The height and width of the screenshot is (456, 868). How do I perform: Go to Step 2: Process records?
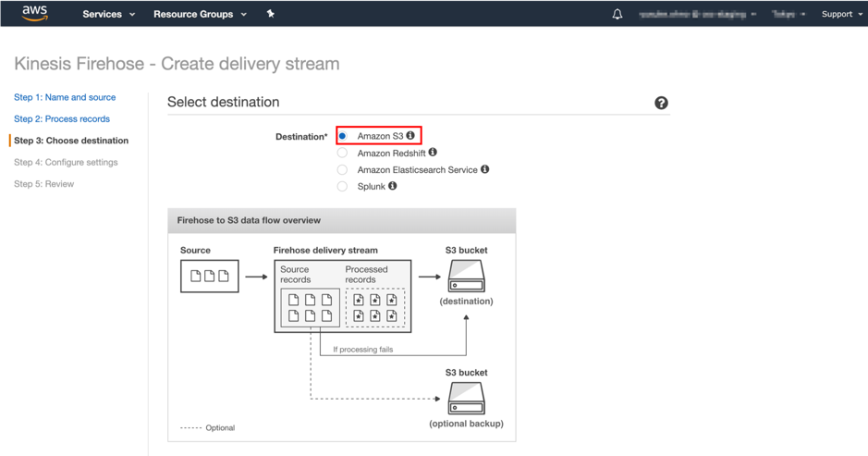tap(62, 118)
